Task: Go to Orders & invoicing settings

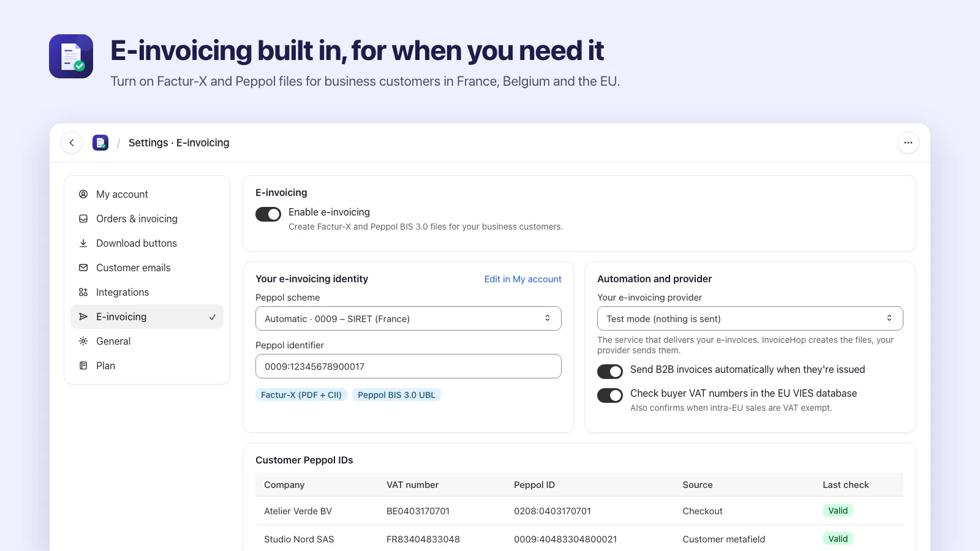Action: click(147, 219)
